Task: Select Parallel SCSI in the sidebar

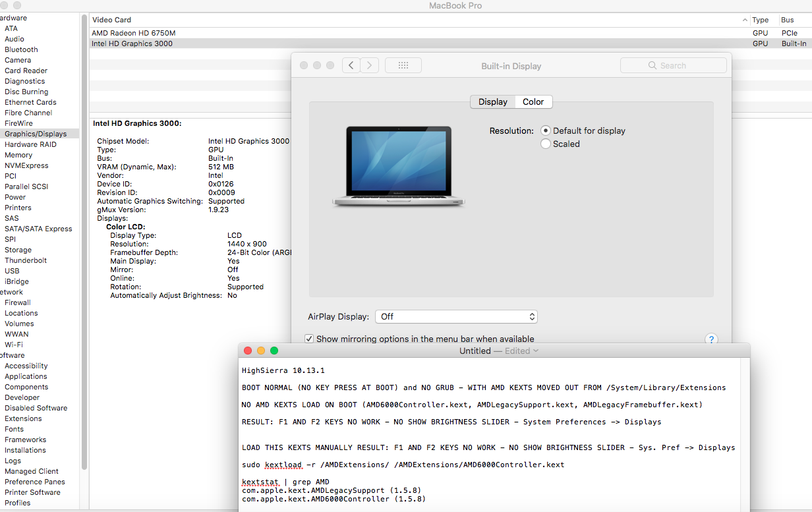Action: (26, 186)
